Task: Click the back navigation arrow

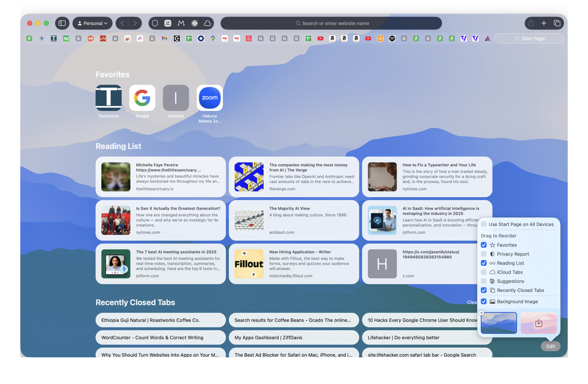Action: (x=123, y=23)
